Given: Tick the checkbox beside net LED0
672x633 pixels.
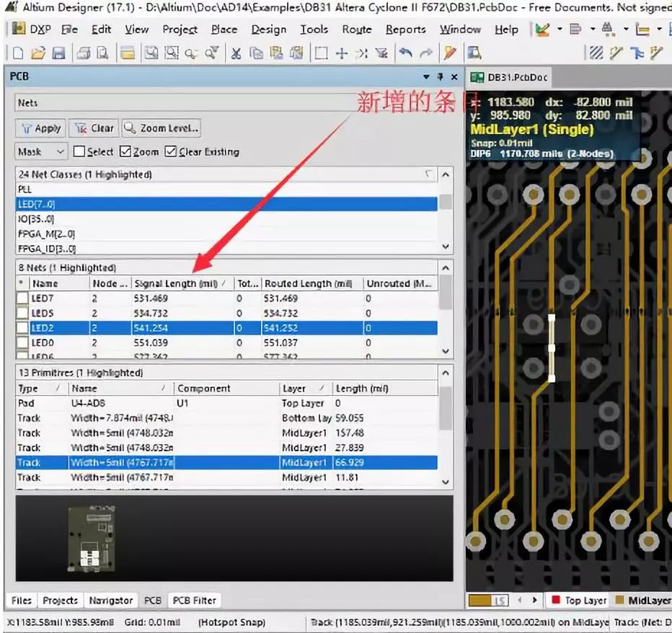Looking at the screenshot, I should (22, 343).
